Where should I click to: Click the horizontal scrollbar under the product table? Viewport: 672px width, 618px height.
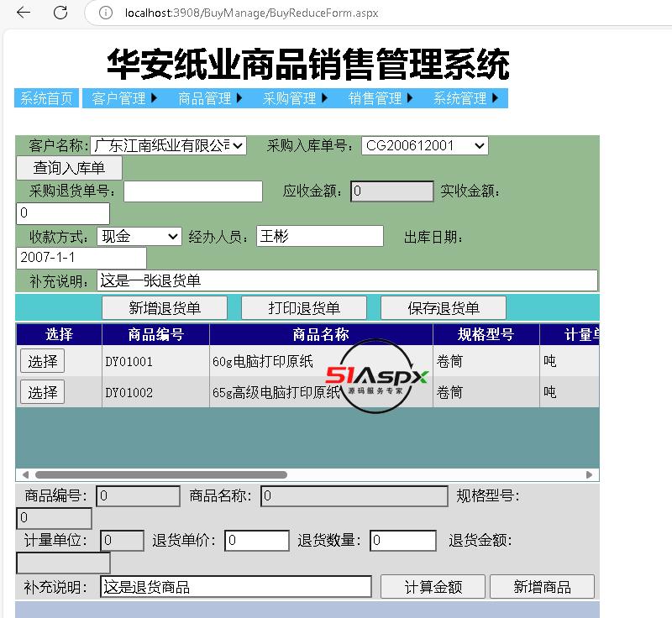click(x=160, y=474)
